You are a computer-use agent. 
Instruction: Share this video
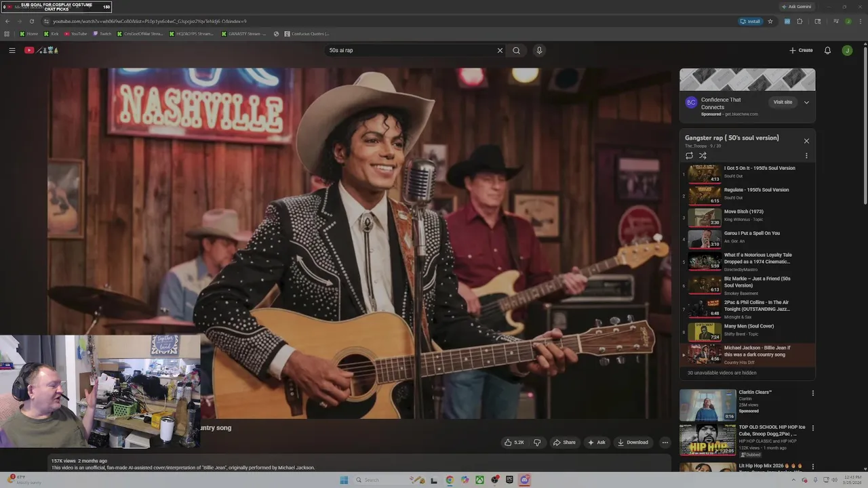coord(564,443)
